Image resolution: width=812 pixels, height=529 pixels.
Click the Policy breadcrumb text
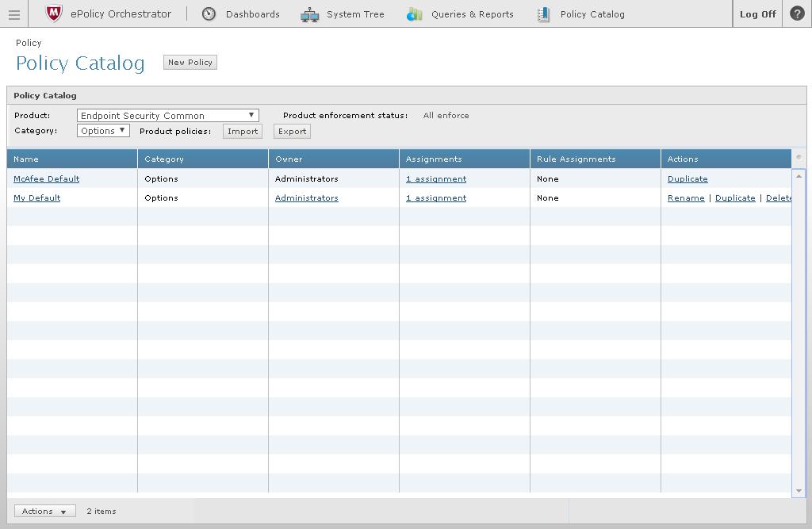29,43
